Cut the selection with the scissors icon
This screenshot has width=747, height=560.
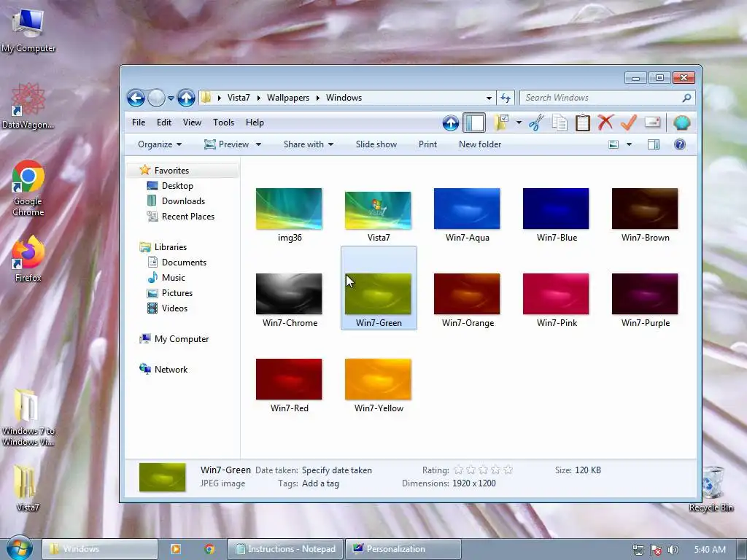click(536, 122)
